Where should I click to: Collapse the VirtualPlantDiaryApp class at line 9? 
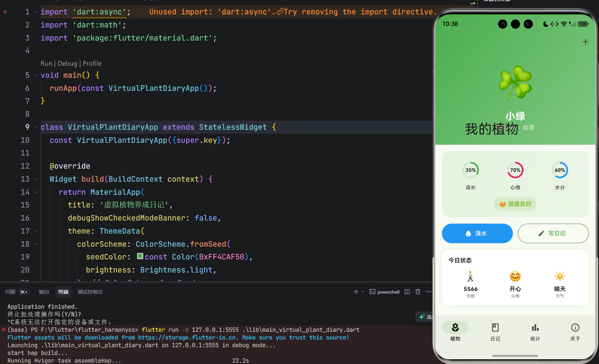tap(36, 127)
